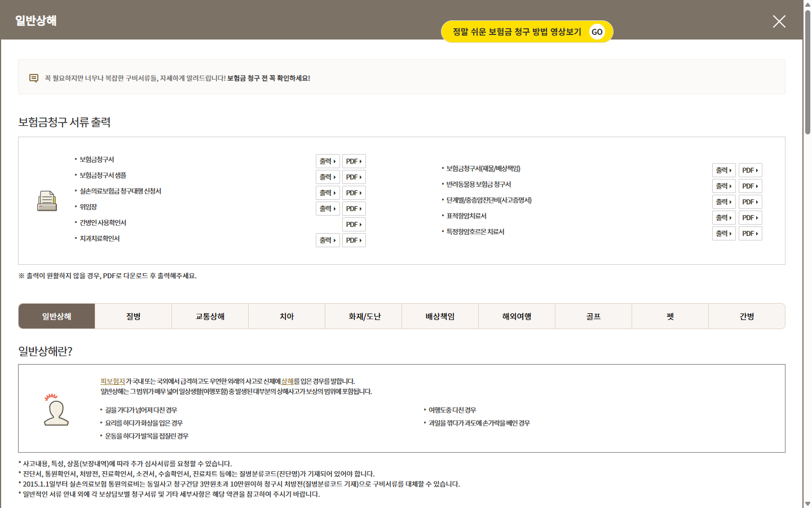Open the 정말 쉬운 보험금 청구 방법 영상보기 banner
Screen dimensions: 812x508
(527, 32)
